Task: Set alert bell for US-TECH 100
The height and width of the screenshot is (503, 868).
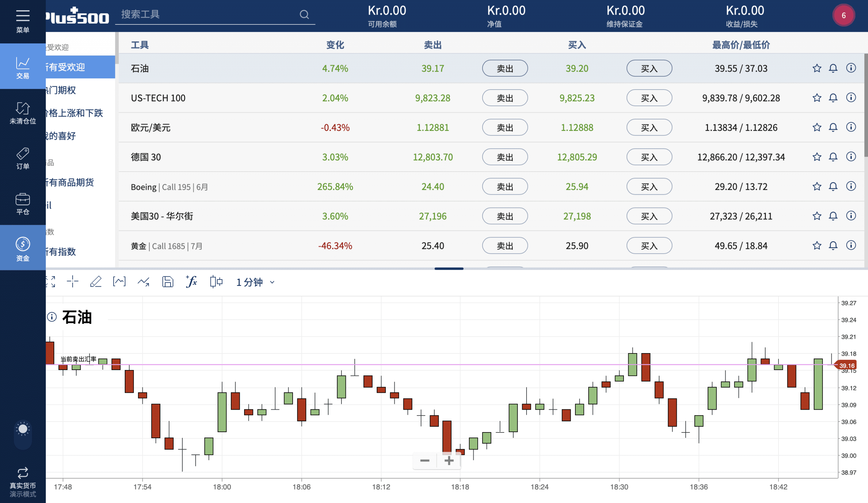Action: pyautogui.click(x=833, y=98)
